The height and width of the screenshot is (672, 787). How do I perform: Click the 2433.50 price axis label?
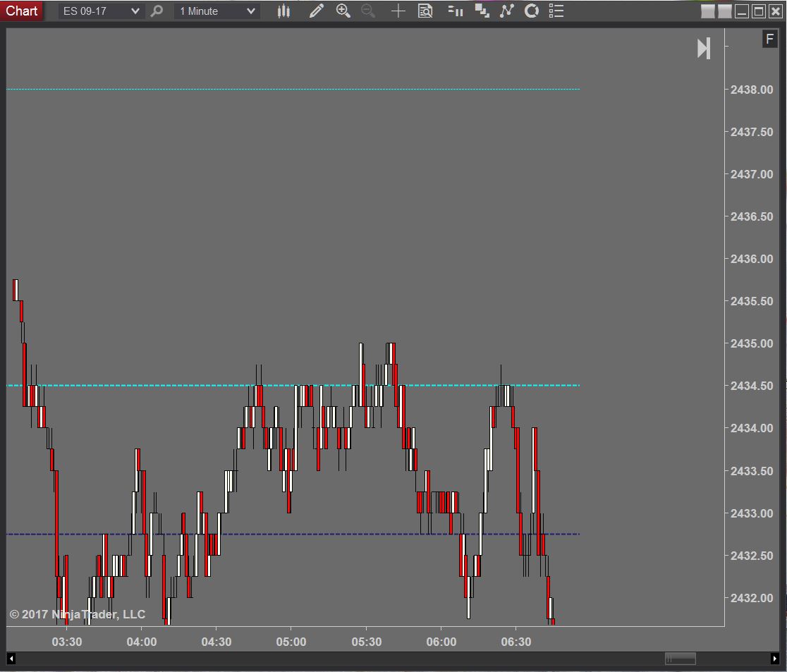751,471
